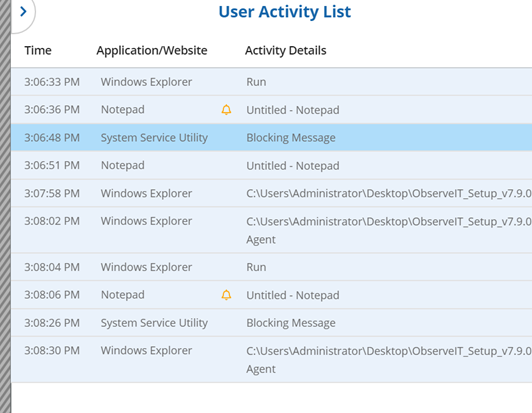Select the 3:08:02 PM Windows Explorer Agent row
Viewport: 532px width, 413px height.
coord(271,230)
